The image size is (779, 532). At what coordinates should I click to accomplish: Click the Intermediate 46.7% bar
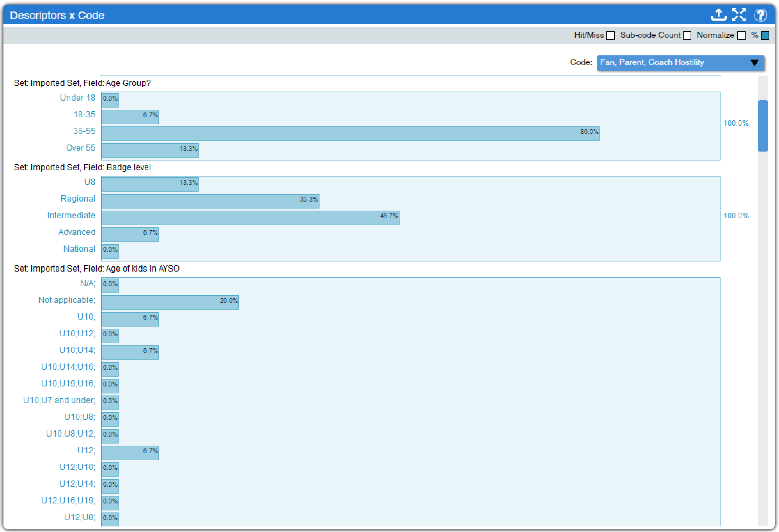point(250,218)
